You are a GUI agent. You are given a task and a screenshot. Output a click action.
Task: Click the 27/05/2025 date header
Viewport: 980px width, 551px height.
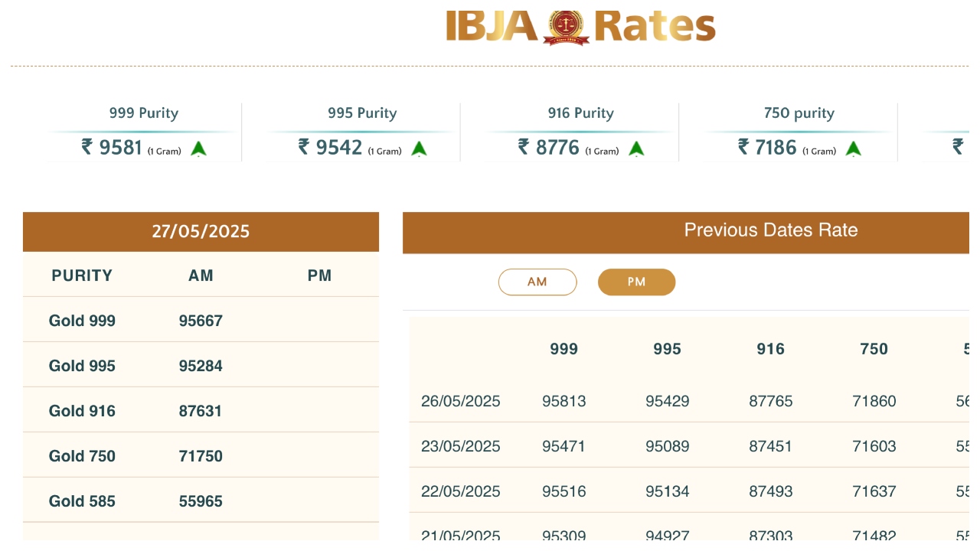[x=201, y=231]
